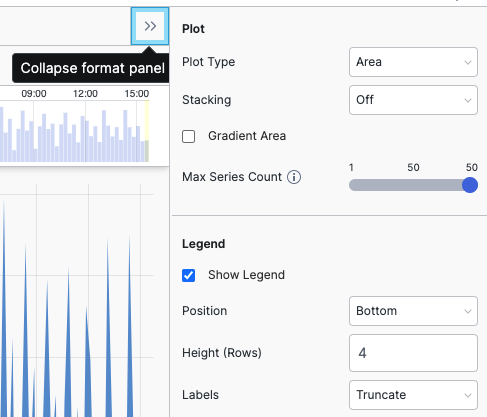Enable the Gradient Area checkbox
487x417 pixels.
pyautogui.click(x=189, y=136)
